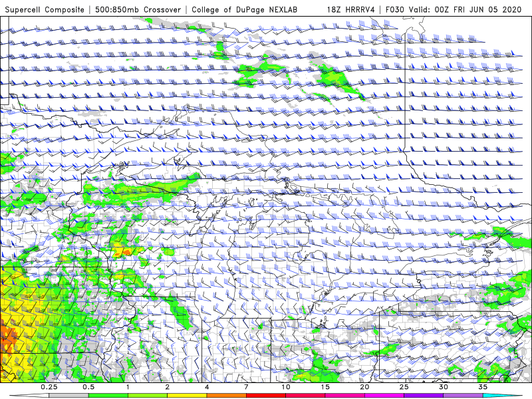Image resolution: width=532 pixels, height=399 pixels.
Task: Click the legend value 20
Action: coord(364,387)
